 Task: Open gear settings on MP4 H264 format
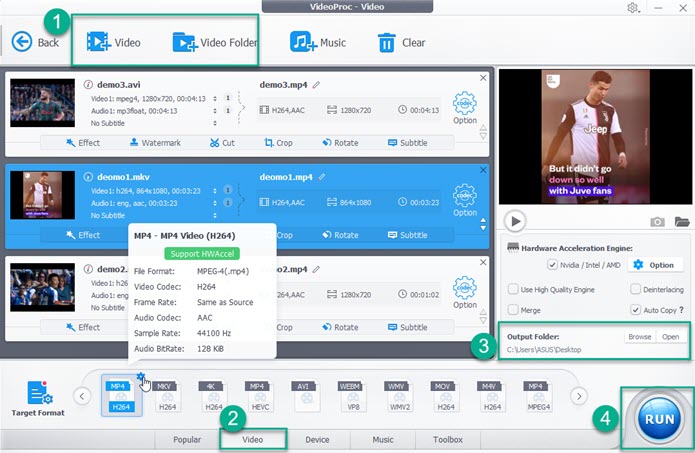[141, 377]
